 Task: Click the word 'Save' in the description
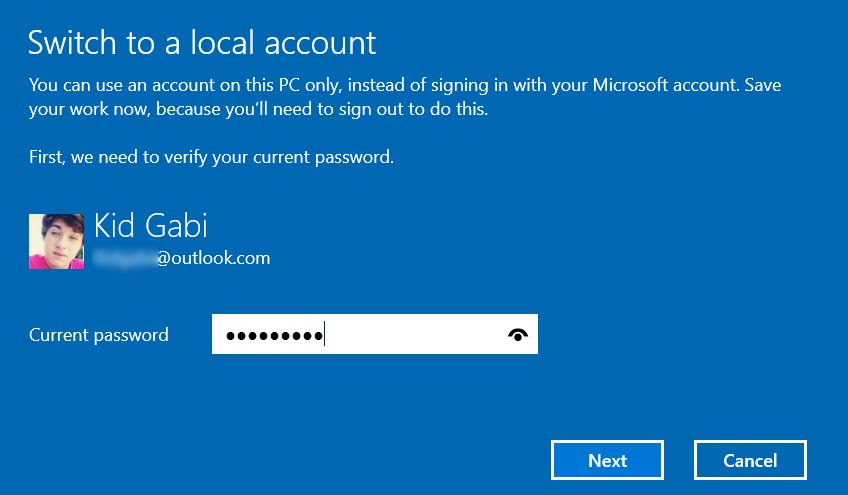763,85
